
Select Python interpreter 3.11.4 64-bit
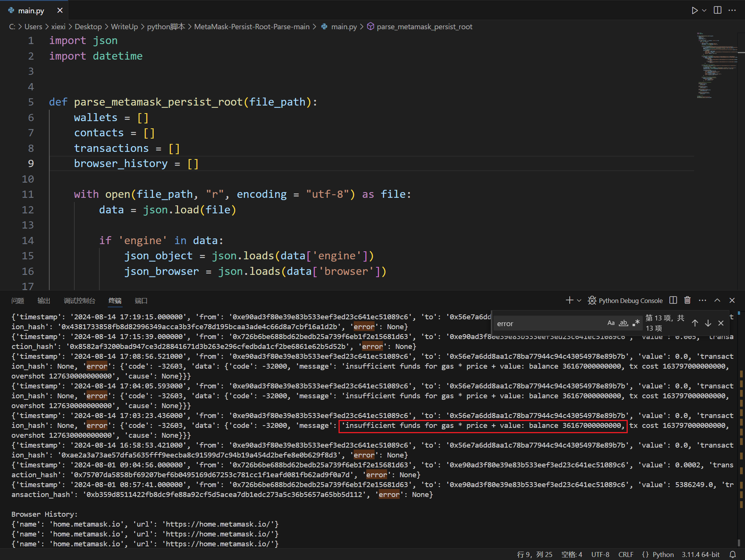point(701,554)
